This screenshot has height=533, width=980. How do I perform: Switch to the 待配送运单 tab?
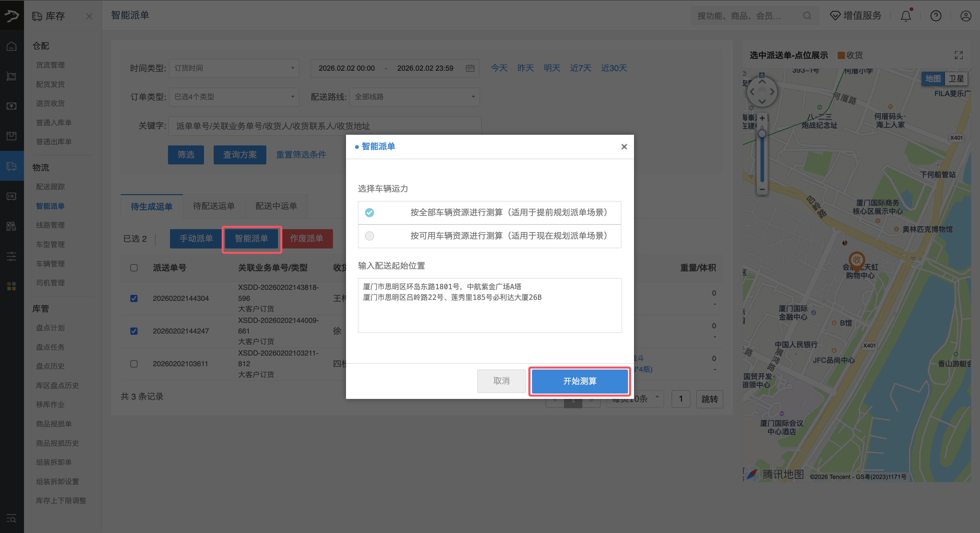(x=213, y=206)
